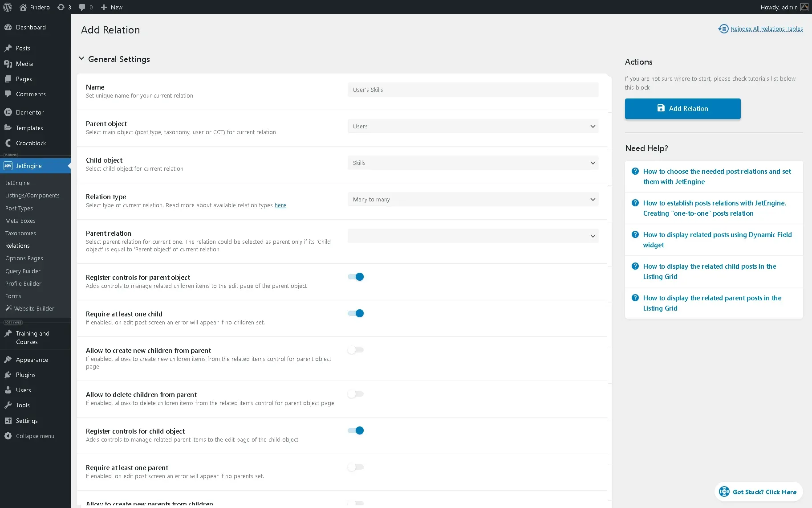Disable Register controls for child object

(x=356, y=430)
